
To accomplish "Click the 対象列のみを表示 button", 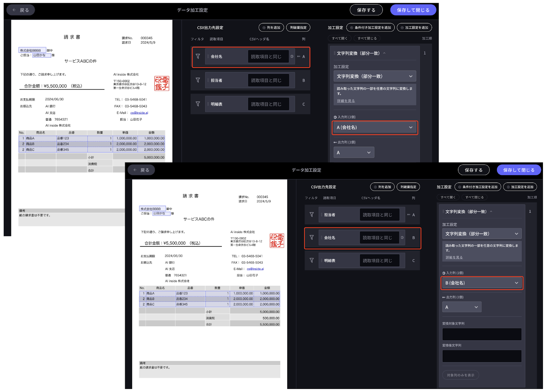I will (460, 375).
